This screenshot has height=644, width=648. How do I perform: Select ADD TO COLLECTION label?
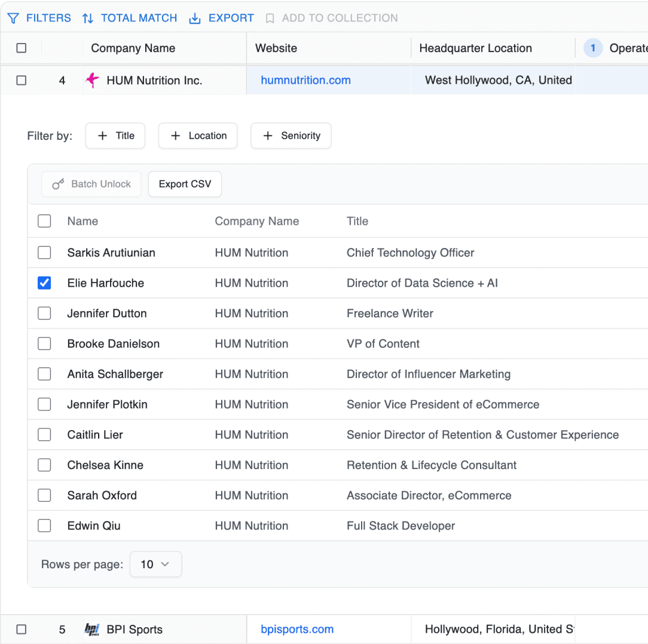[340, 18]
